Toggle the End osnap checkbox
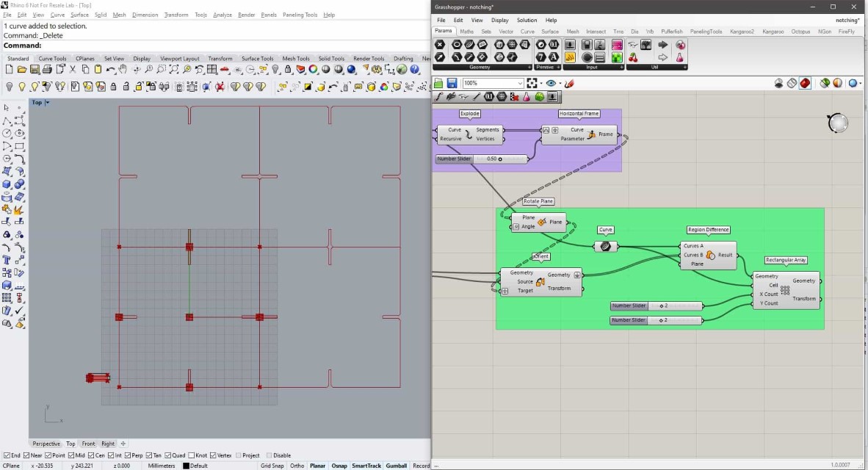 coord(7,455)
